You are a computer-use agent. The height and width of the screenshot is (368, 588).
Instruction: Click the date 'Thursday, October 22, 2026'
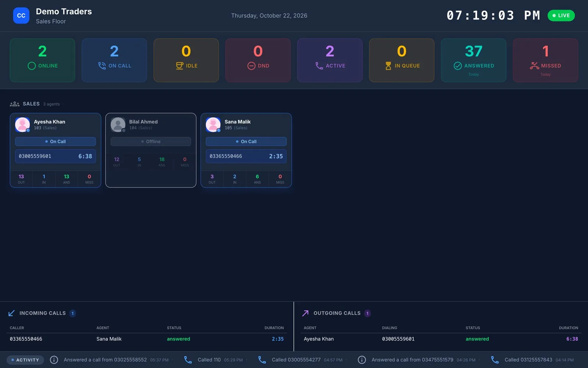(269, 15)
